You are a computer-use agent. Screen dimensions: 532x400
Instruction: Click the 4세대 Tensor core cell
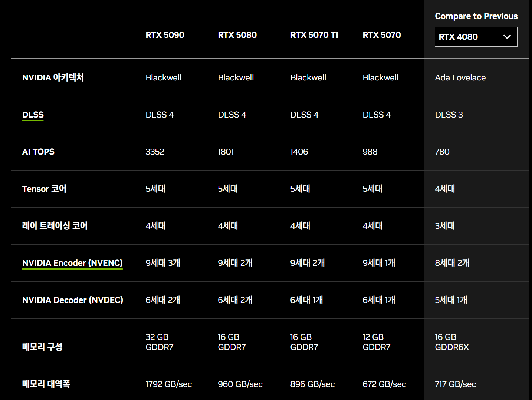point(445,189)
